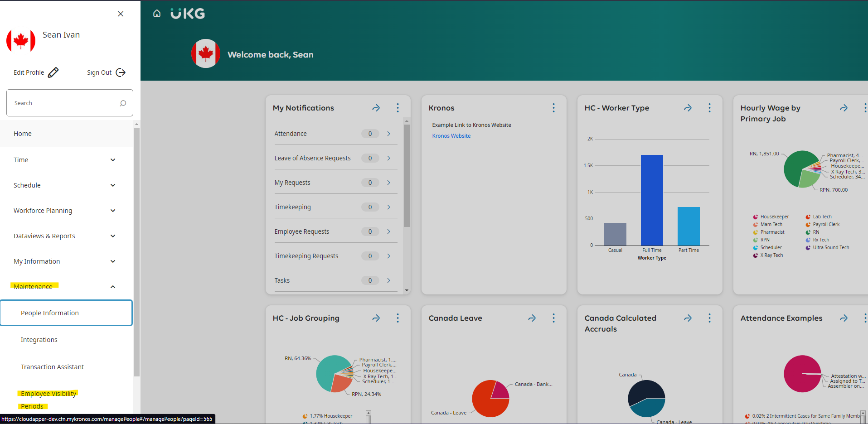Open Kronos tile three-dot menu

pyautogui.click(x=553, y=108)
